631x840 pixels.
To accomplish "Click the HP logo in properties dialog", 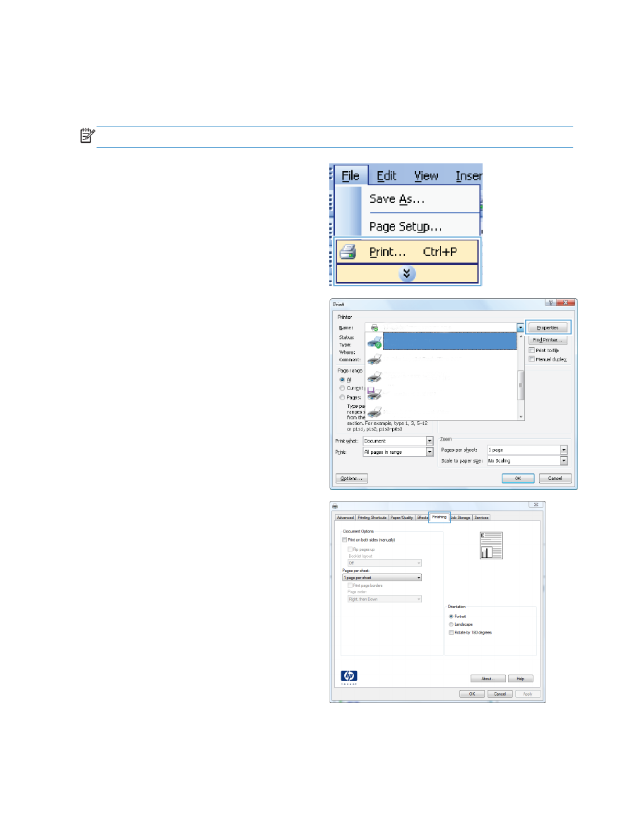I will tap(349, 676).
